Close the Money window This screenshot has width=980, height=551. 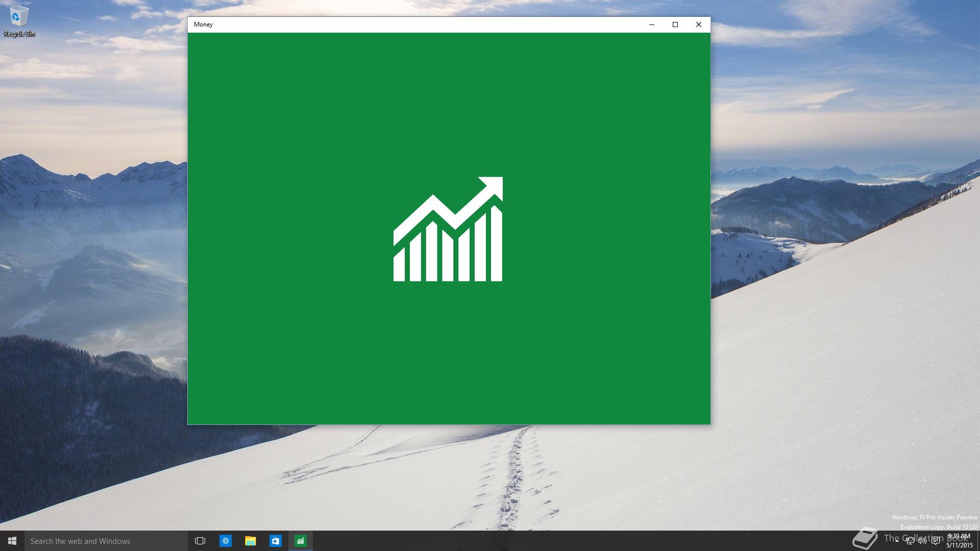[x=699, y=24]
